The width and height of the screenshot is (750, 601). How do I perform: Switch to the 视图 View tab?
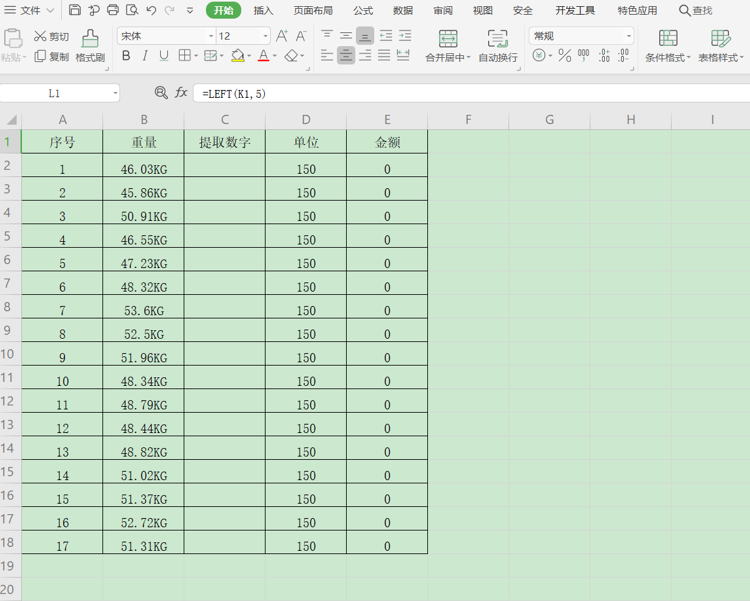point(483,10)
